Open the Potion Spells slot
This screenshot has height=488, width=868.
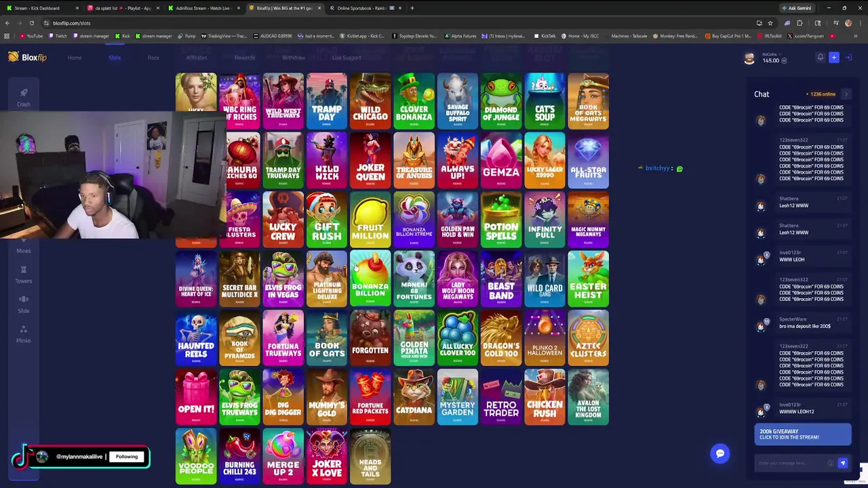tap(501, 220)
